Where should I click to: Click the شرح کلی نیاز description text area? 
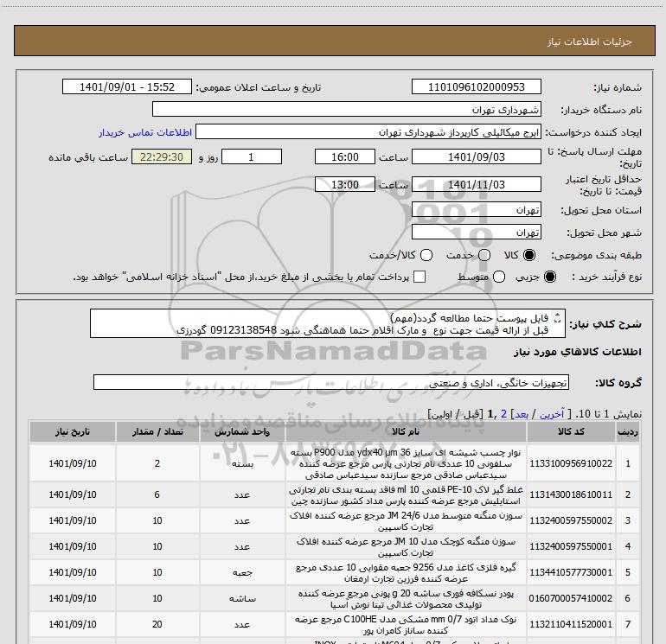coord(328,323)
